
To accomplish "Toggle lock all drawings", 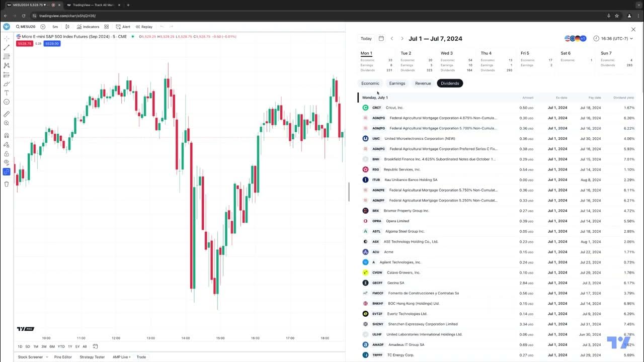I will click(x=7, y=153).
